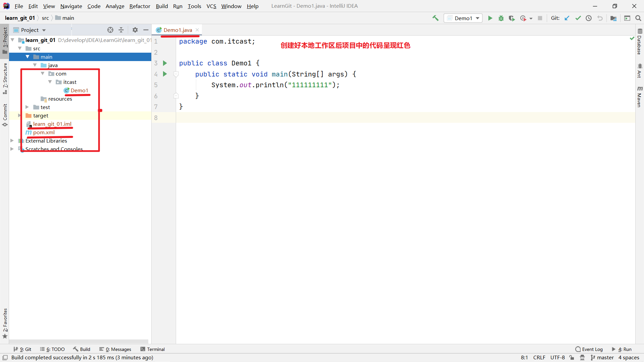
Task: Click the locate-file crosshair icon in Project panel
Action: 110,30
